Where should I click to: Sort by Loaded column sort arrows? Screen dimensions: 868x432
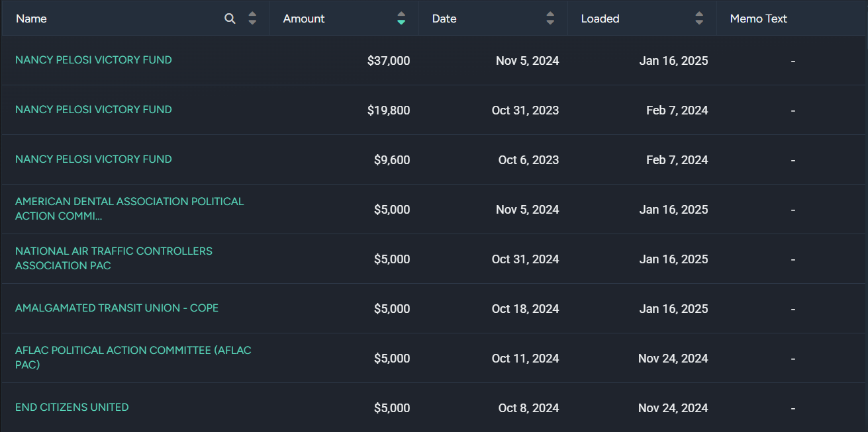coord(699,19)
